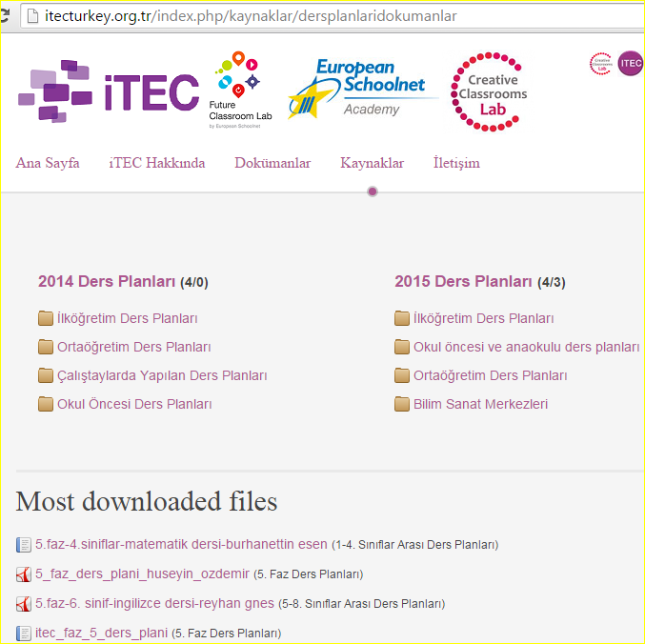
Task: Select Dokümanlar in the navigation bar
Action: point(272,163)
